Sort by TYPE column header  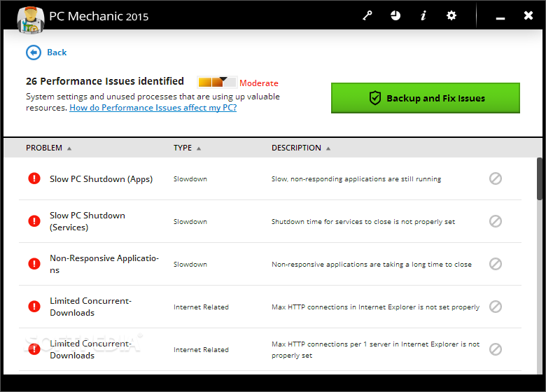click(x=187, y=148)
